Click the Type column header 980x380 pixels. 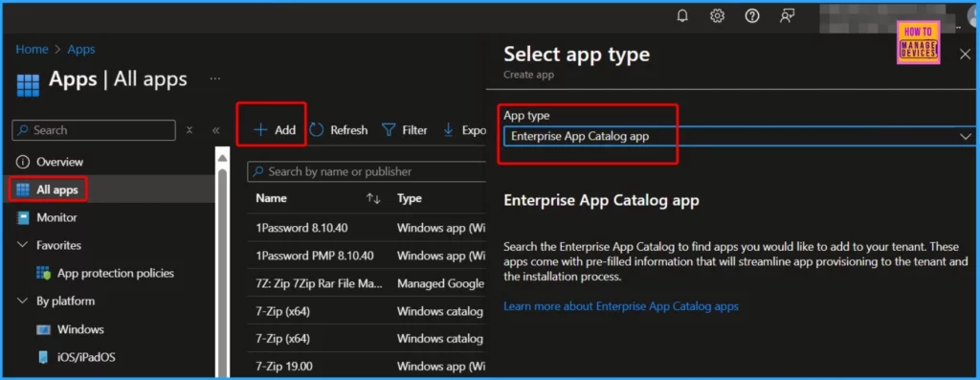coord(410,199)
